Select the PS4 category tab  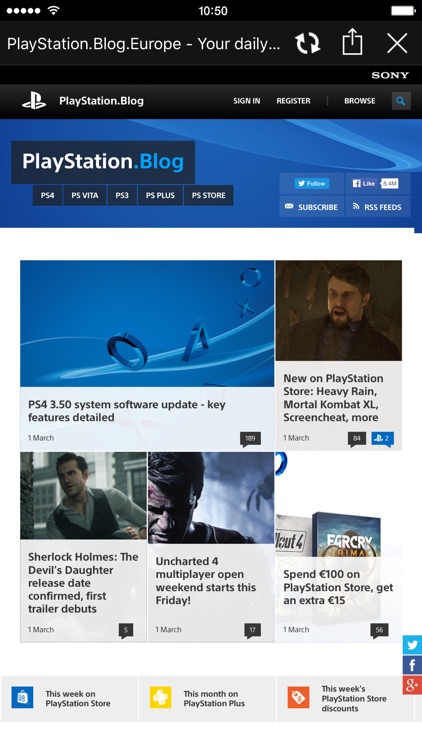(x=47, y=195)
